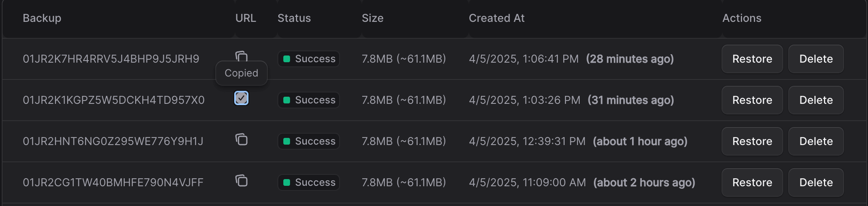Copy URL for backup 01JR2HNT6NG0Z295WE776Y9H1J

click(x=241, y=139)
